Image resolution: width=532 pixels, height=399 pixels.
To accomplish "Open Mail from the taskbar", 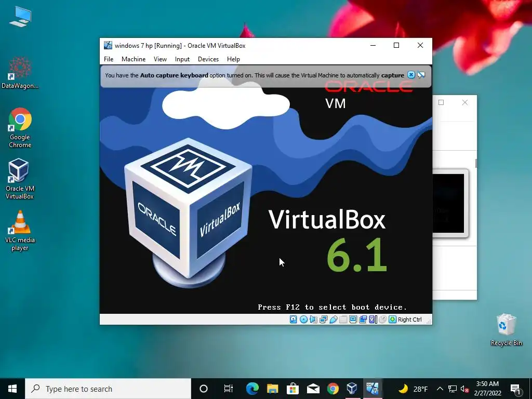I will 313,389.
